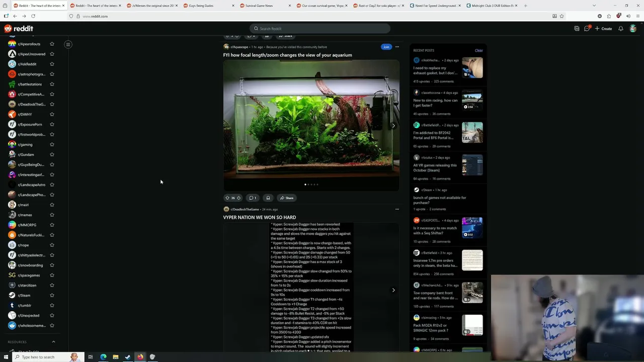Toggle star next to r/gaming
Screen dimensions: 644x362
tap(52, 144)
